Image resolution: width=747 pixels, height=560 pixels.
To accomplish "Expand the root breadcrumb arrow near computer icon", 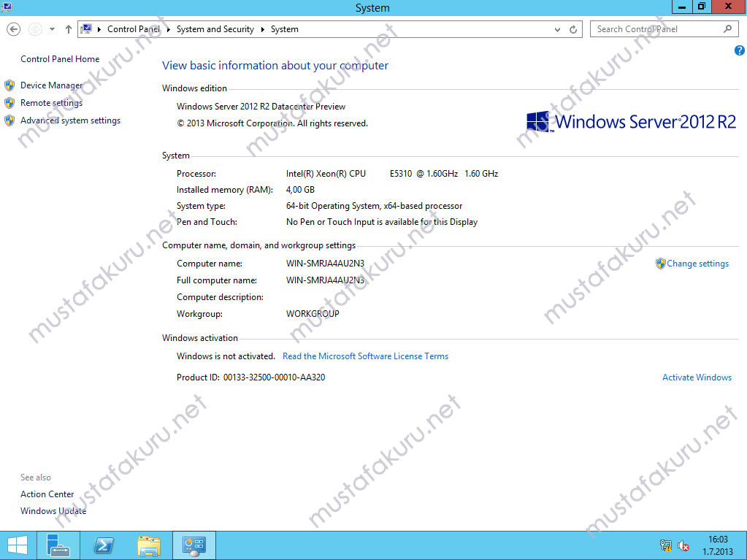I will [99, 29].
